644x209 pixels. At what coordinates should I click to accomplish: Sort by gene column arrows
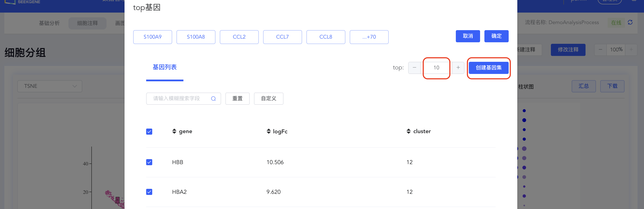tap(174, 131)
